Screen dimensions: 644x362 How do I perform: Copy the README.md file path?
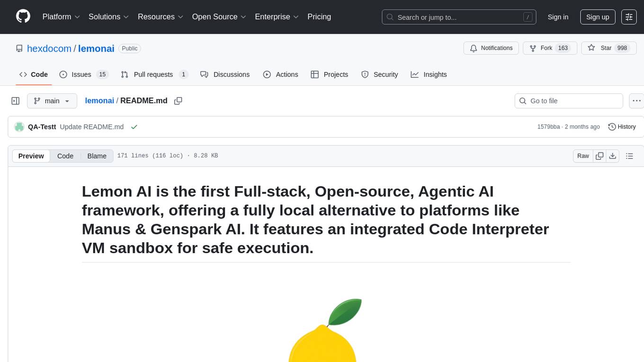click(x=178, y=101)
